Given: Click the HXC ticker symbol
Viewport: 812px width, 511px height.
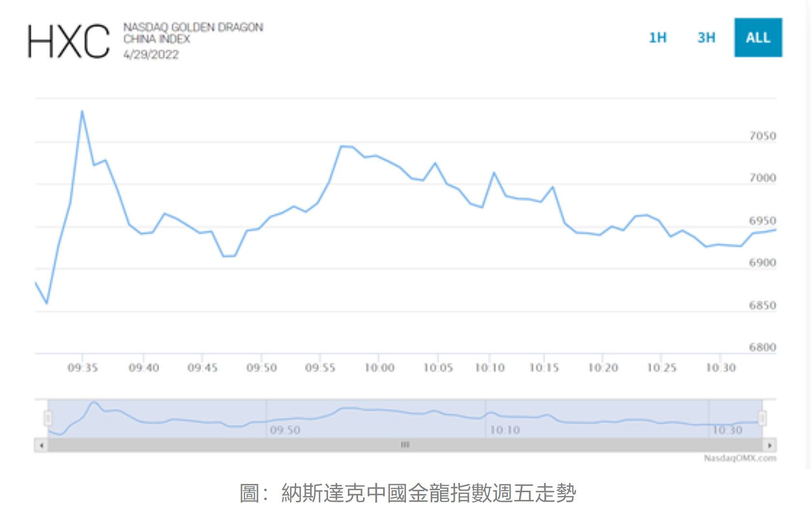Looking at the screenshot, I should (x=69, y=42).
